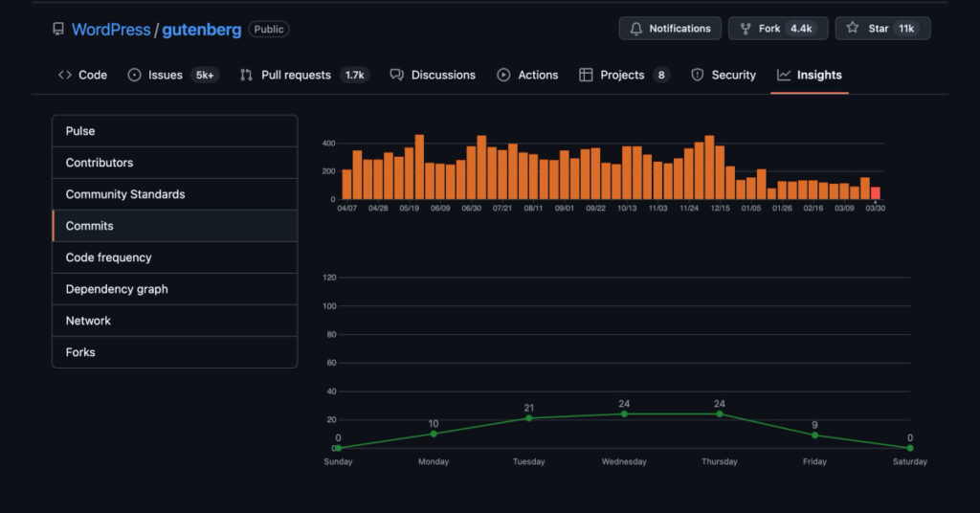Click the Security shield icon
The width and height of the screenshot is (980, 513).
[698, 75]
